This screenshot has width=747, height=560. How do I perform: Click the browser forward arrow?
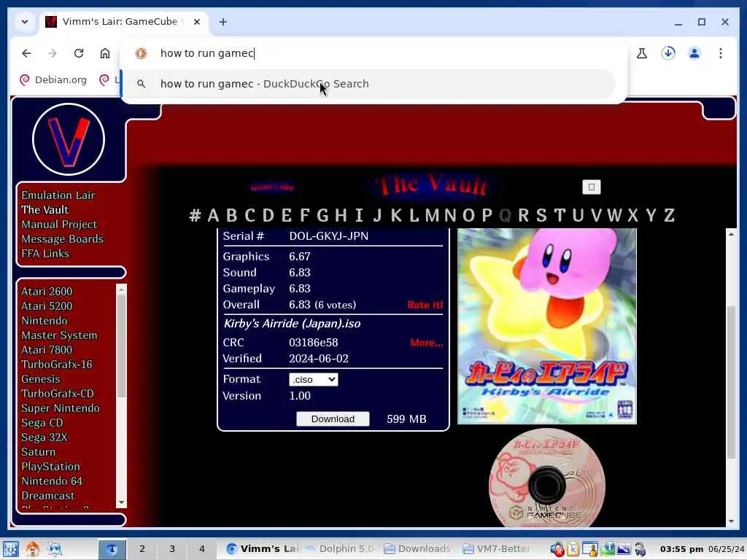point(53,53)
